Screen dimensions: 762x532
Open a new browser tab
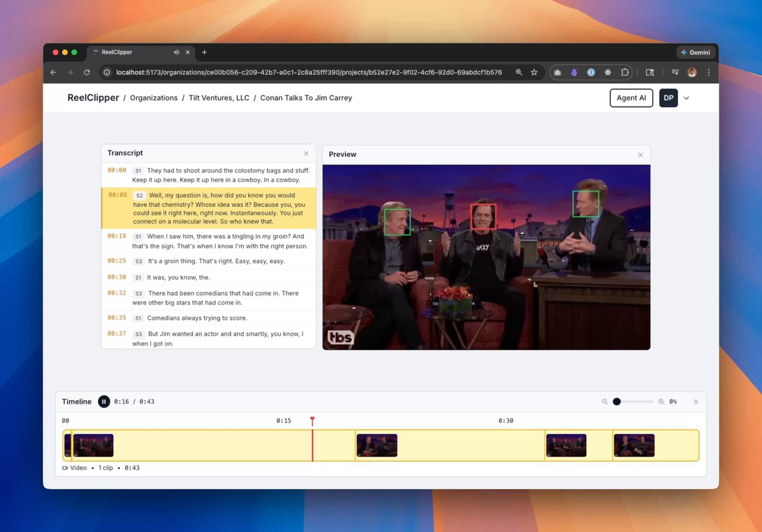[204, 52]
